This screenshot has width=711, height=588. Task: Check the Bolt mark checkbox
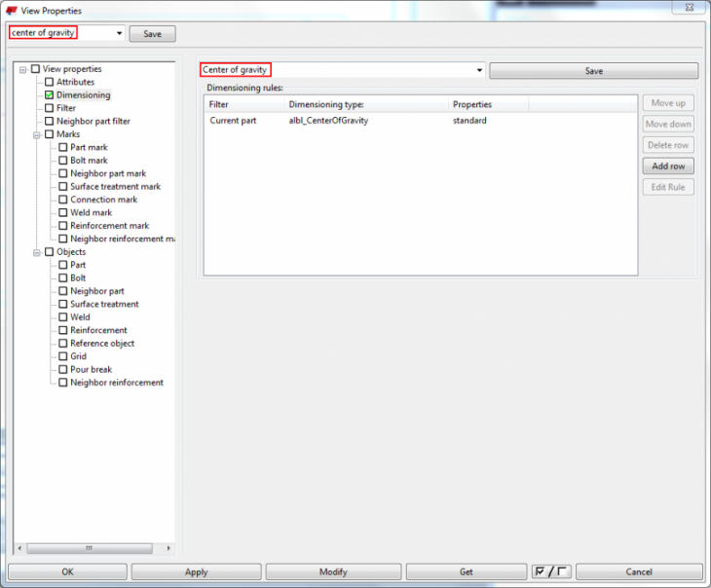point(63,161)
